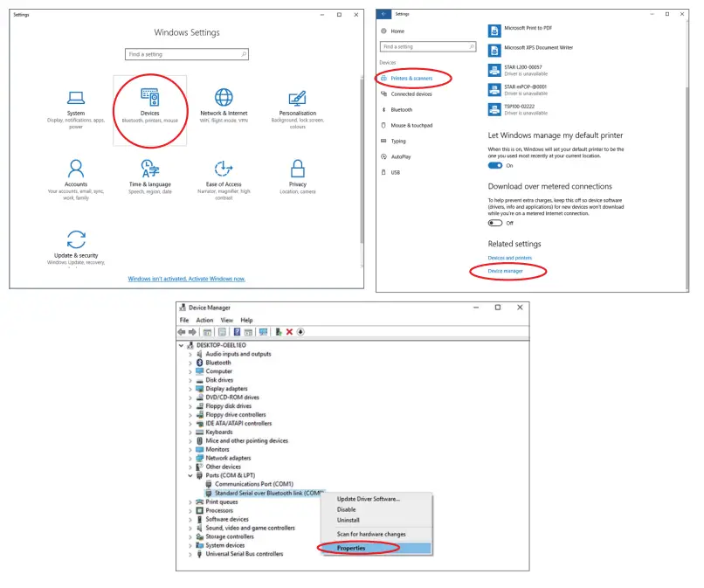Expand Universal Serial Bus controllers node
704x588 pixels.
tap(190, 554)
